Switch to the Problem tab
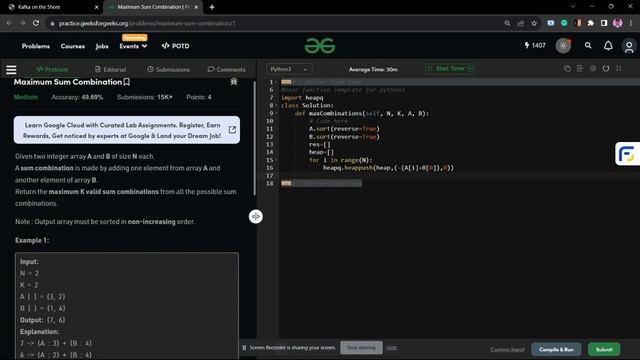The width and height of the screenshot is (640, 360). point(52,69)
